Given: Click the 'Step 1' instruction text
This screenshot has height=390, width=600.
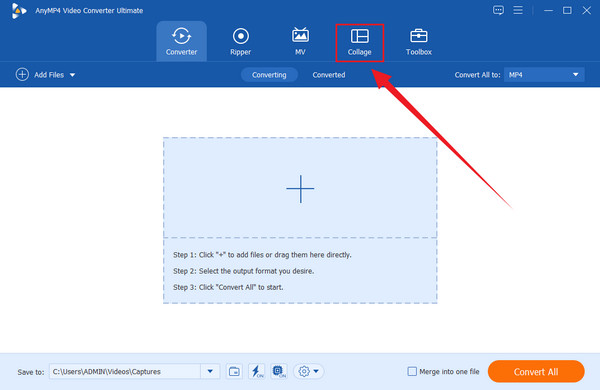Looking at the screenshot, I should 262,255.
